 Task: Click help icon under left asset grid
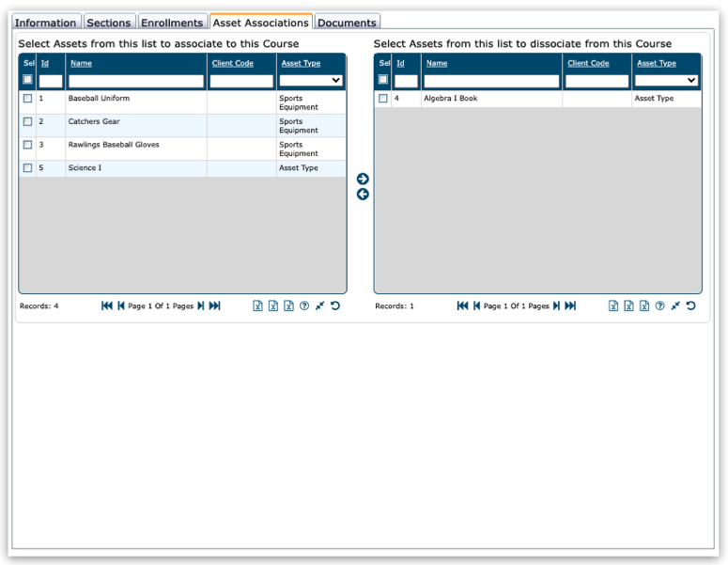pyautogui.click(x=304, y=306)
